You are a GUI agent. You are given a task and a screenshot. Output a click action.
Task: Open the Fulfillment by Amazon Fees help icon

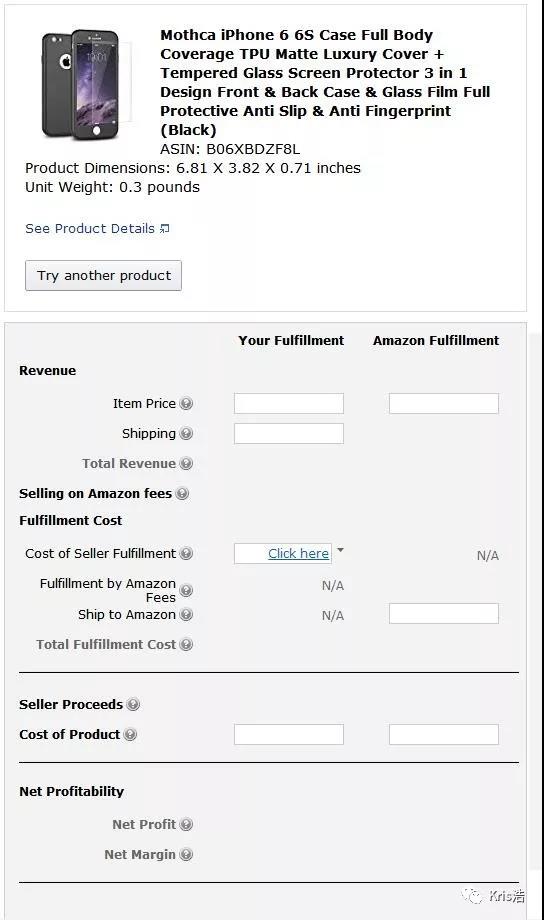(x=186, y=590)
